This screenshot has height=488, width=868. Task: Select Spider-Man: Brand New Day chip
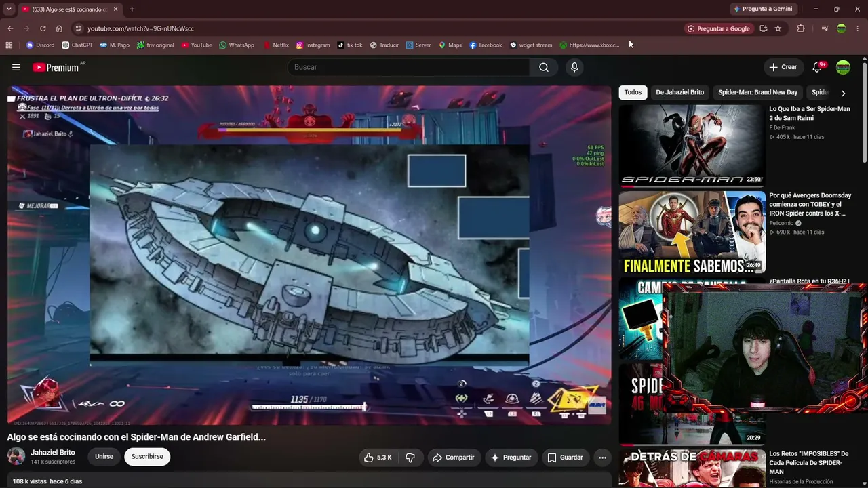pos(757,92)
